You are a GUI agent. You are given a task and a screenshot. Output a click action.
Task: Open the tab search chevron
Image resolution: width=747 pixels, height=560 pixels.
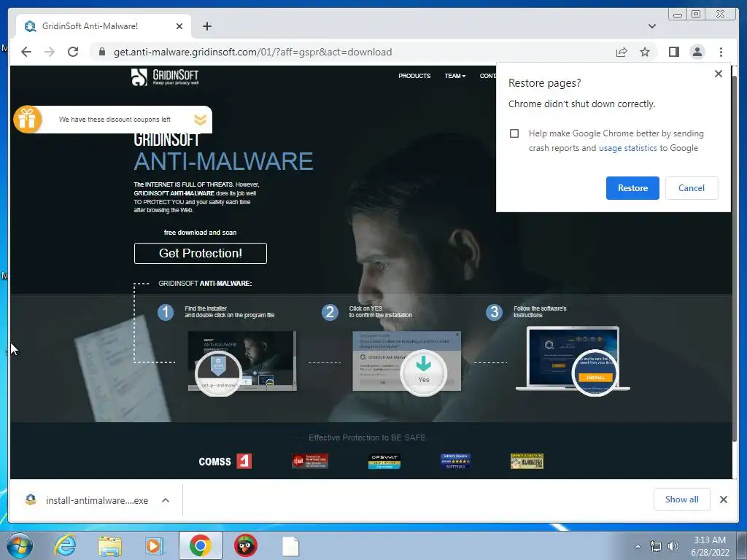click(x=651, y=26)
